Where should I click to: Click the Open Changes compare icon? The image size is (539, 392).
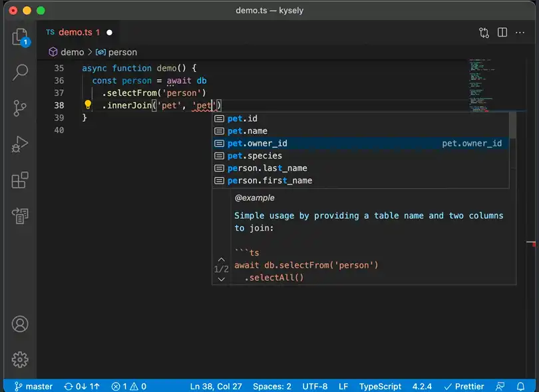click(x=484, y=33)
